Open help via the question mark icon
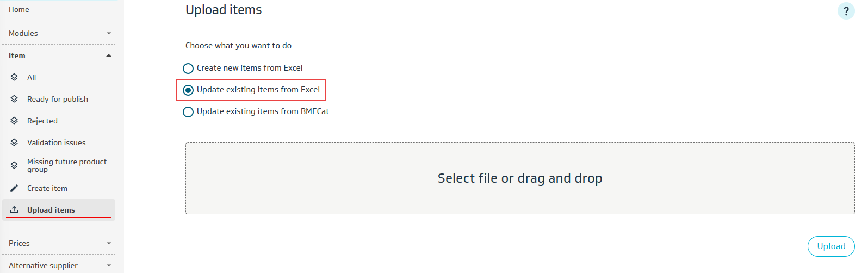 [x=845, y=11]
